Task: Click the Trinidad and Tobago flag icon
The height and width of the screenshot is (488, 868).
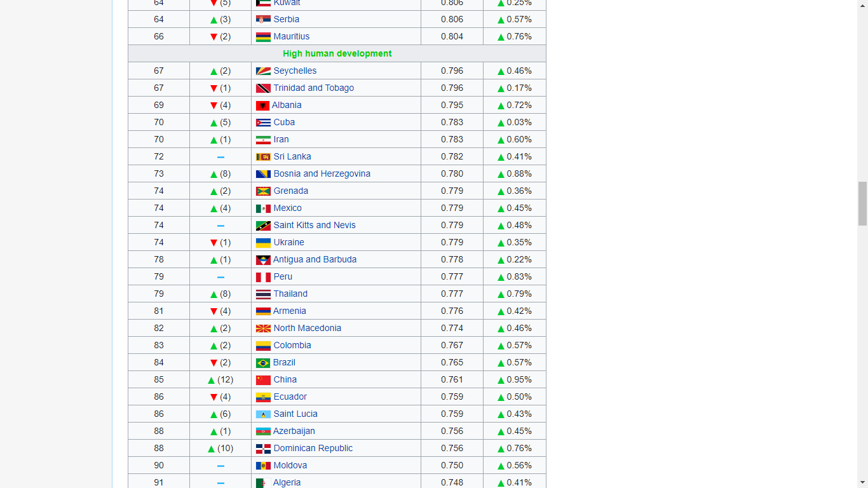Action: (263, 88)
